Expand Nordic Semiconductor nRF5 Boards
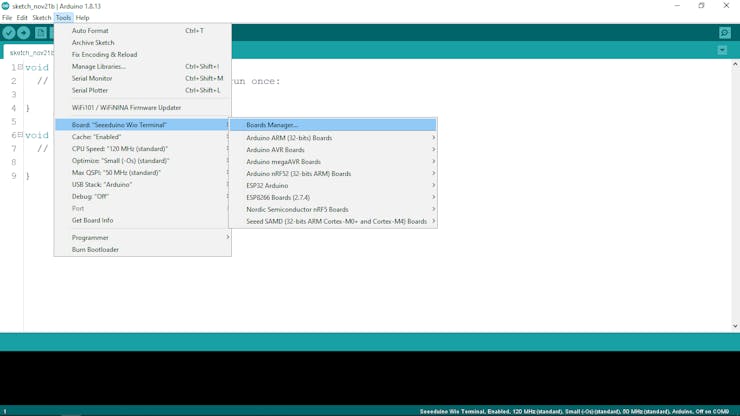 [x=333, y=209]
